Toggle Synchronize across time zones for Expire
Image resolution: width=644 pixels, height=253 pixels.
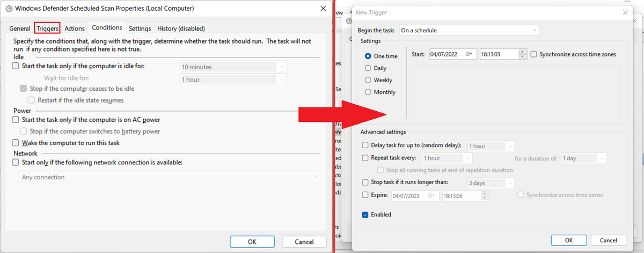(x=521, y=195)
